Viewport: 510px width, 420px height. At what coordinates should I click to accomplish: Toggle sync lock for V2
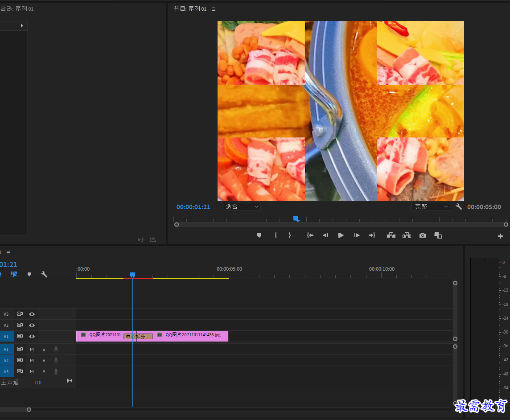(20, 325)
